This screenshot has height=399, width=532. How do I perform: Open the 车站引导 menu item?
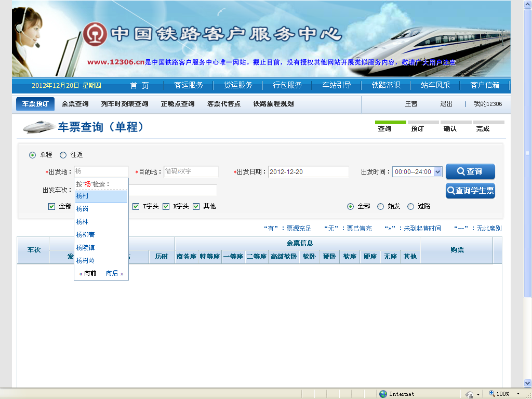point(337,85)
